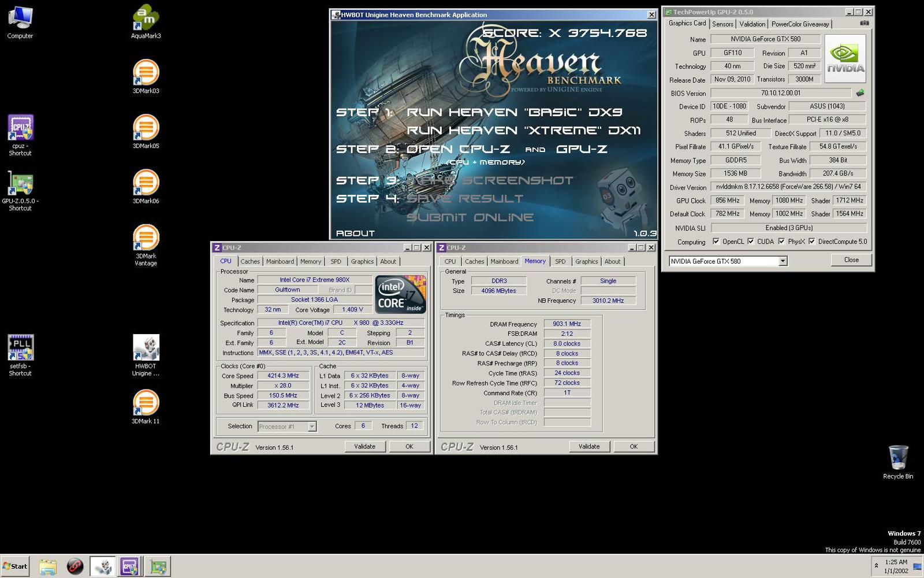Open the 3DMark03 desktop shortcut
The image size is (924, 578).
(x=146, y=76)
